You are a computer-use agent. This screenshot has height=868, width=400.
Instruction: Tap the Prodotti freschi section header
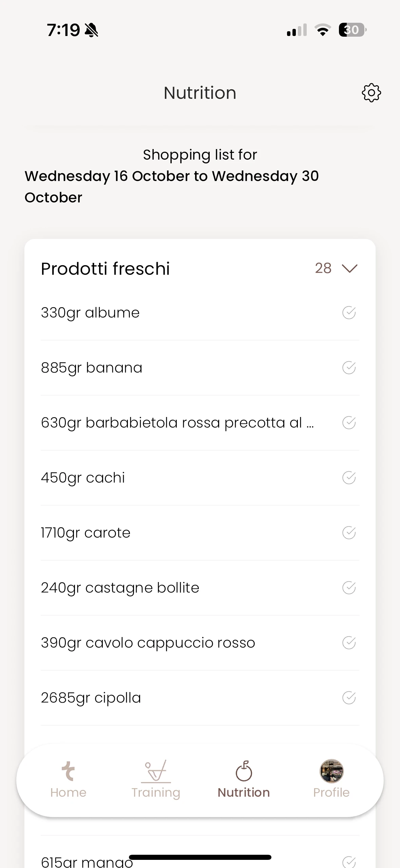[x=106, y=269]
